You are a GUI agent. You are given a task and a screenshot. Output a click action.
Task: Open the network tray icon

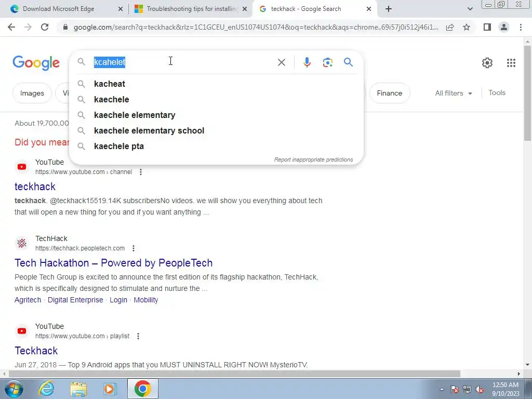point(467,390)
